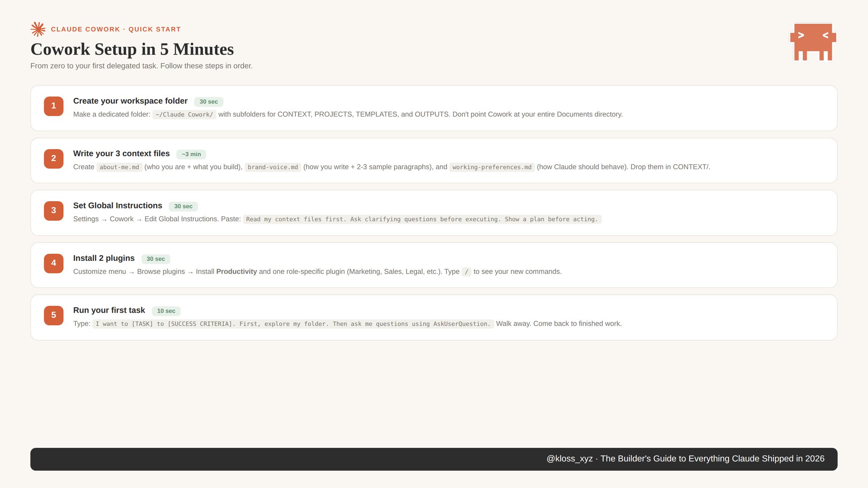The image size is (868, 488).
Task: Click the "about-me.md" code snippet
Action: coord(120,167)
